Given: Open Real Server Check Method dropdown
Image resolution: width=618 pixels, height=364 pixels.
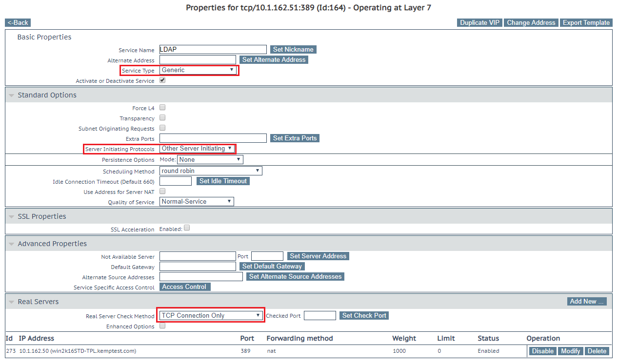Looking at the screenshot, I should (x=211, y=316).
